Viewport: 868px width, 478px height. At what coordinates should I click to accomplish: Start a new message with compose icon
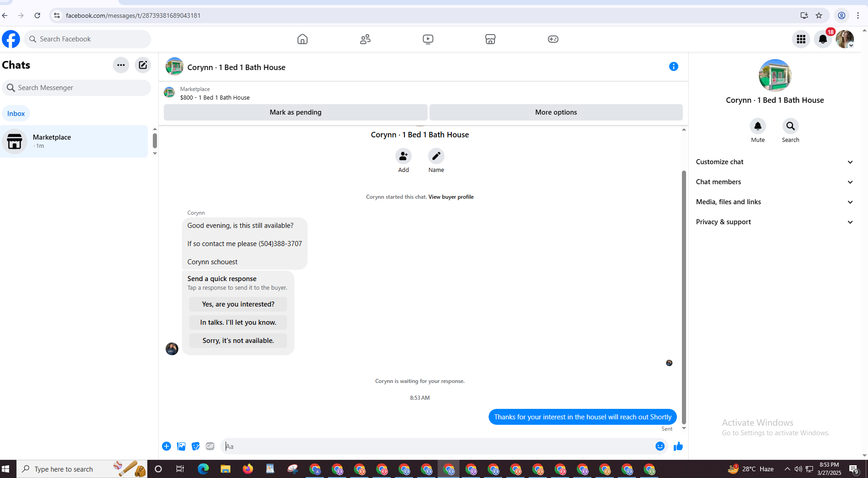pyautogui.click(x=143, y=65)
